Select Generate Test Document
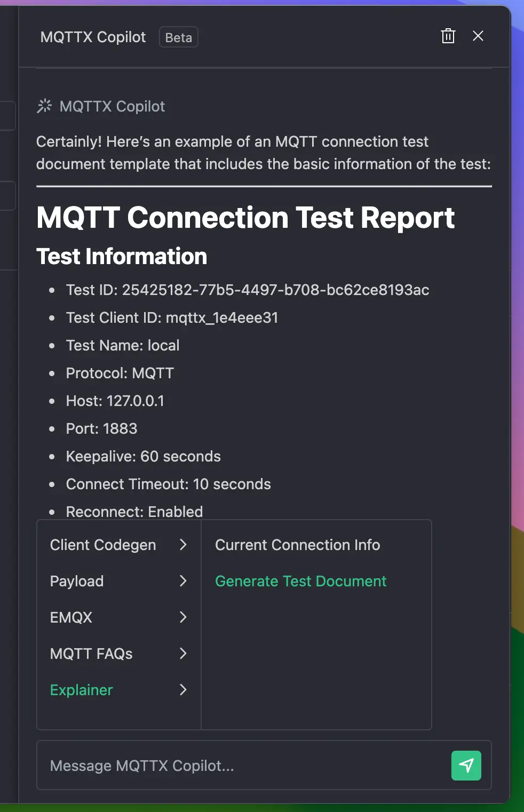Image resolution: width=524 pixels, height=812 pixels. click(x=300, y=581)
